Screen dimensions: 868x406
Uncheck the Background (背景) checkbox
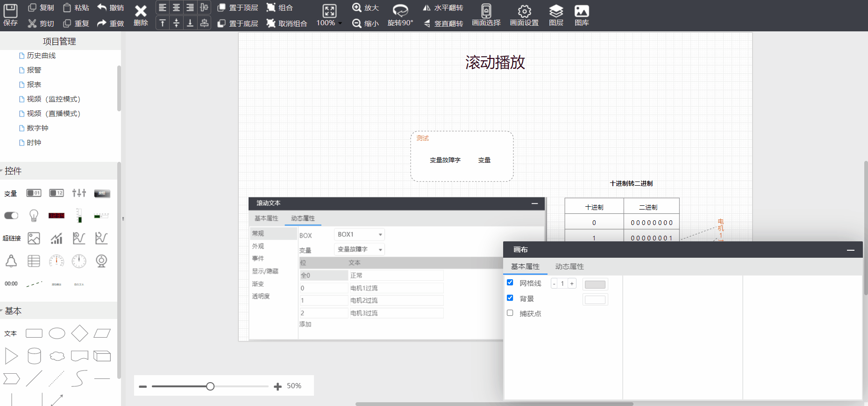510,298
